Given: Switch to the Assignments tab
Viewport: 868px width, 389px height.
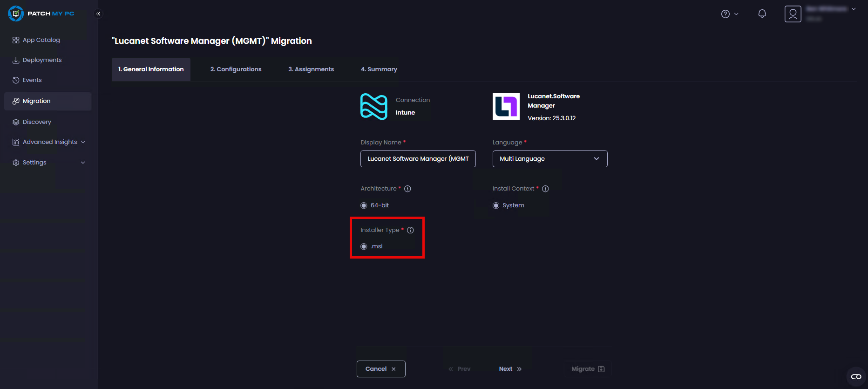Looking at the screenshot, I should (311, 69).
